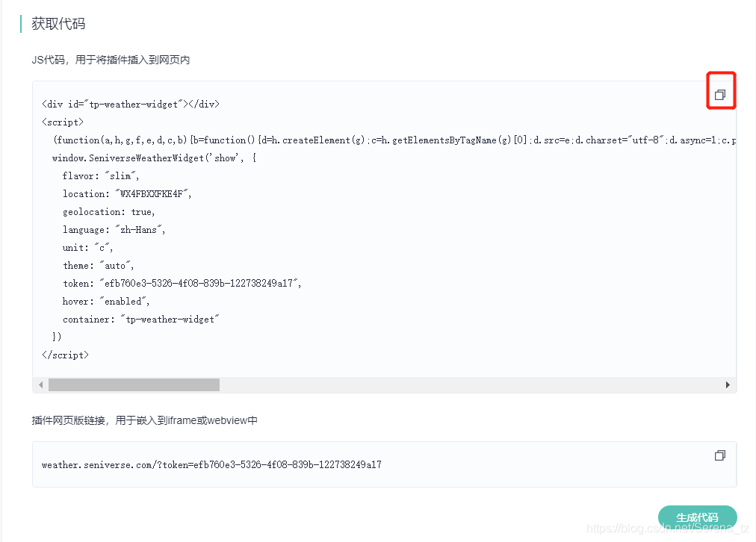Click the 生成代码 button
Viewport: 756px width, 542px height.
click(697, 517)
